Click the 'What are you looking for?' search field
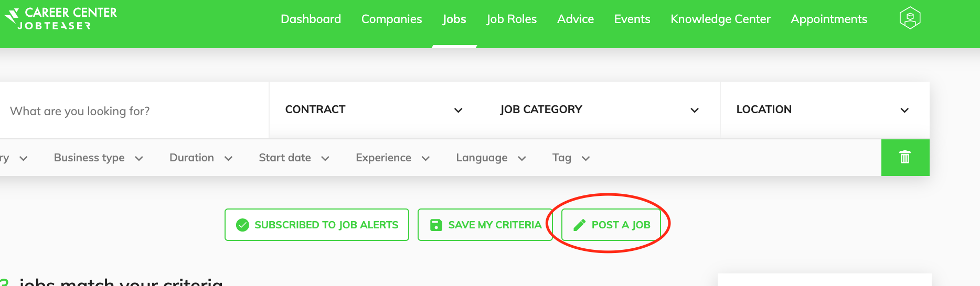Screen dimensions: 980x286 [134, 111]
